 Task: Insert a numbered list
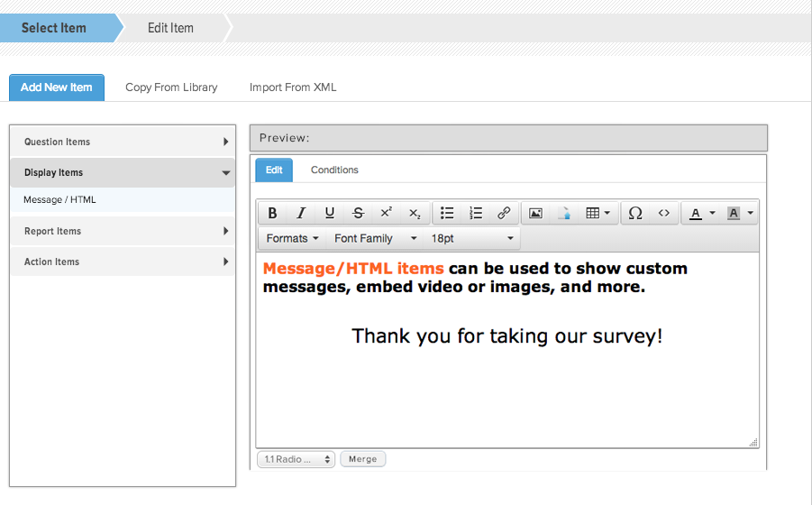tap(475, 213)
